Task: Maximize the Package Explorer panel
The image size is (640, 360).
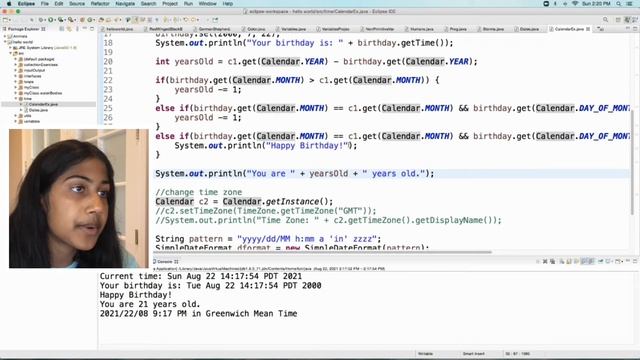Action: coord(92,29)
